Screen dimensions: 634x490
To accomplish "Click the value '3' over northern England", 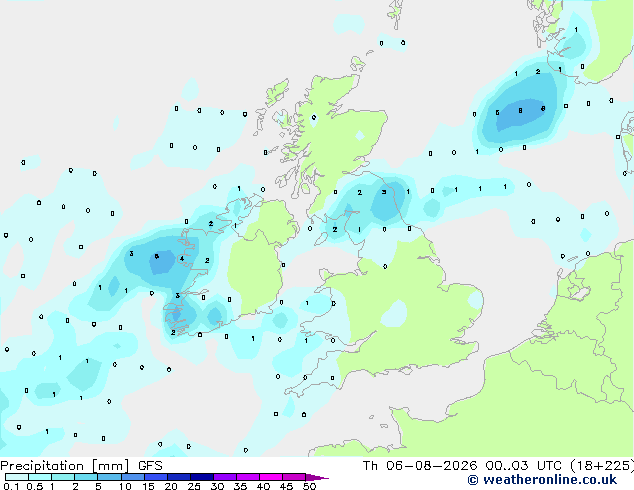I will (384, 192).
